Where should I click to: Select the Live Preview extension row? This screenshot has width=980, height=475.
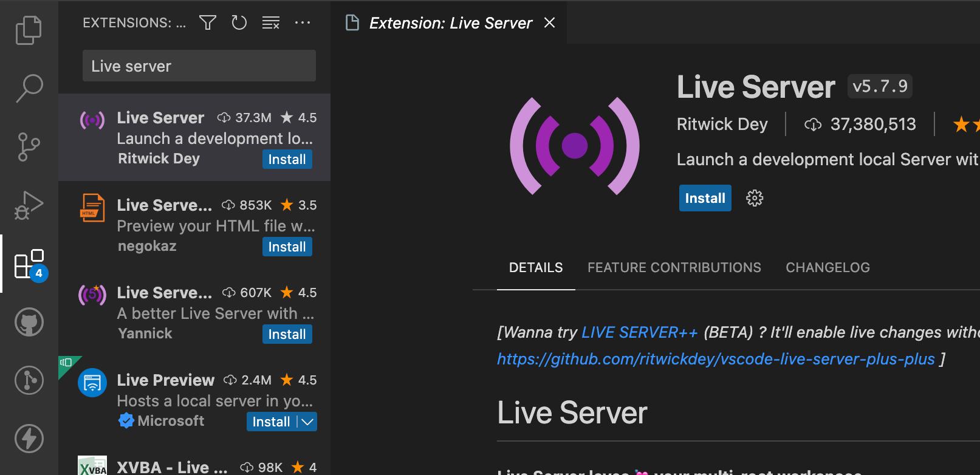click(x=194, y=400)
